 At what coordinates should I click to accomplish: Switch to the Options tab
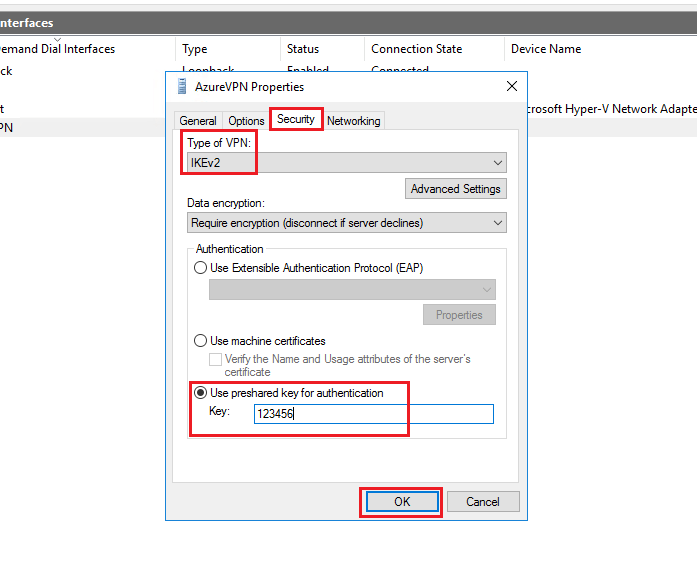tap(246, 120)
